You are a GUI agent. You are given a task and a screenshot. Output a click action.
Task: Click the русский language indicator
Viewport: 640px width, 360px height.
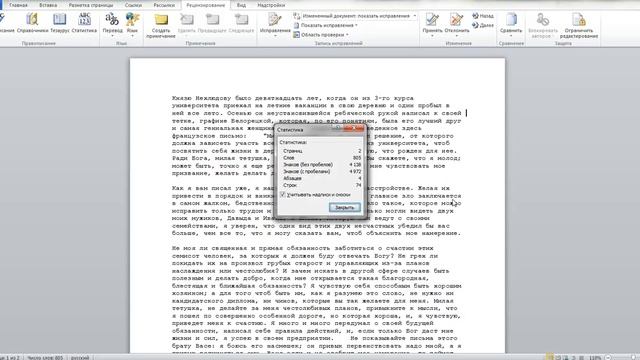point(80,358)
